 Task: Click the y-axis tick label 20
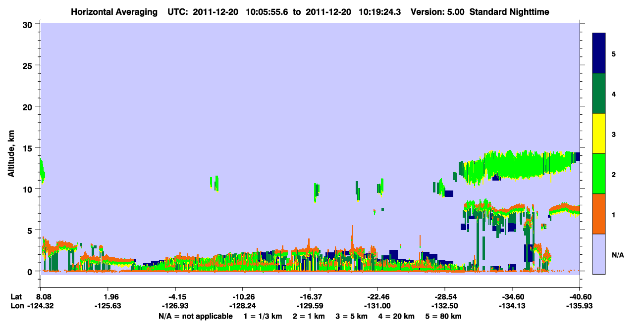[x=28, y=106]
